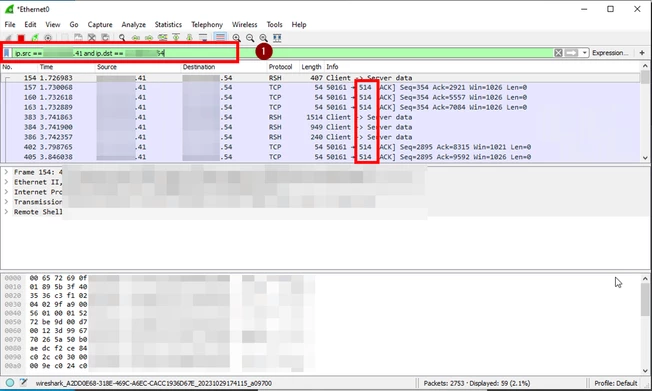Viewport: 652px width, 391px height.
Task: Expand the Remote Shell detail row
Action: (x=6, y=212)
